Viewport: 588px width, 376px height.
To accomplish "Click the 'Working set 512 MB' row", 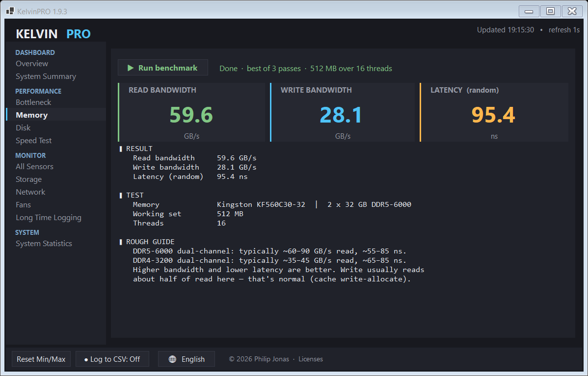I will 188,214.
